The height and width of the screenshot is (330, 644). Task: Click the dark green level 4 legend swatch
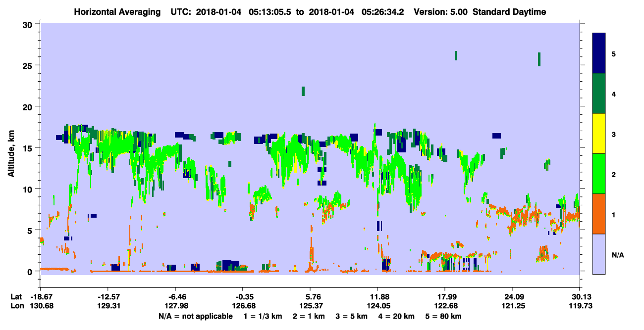click(599, 94)
